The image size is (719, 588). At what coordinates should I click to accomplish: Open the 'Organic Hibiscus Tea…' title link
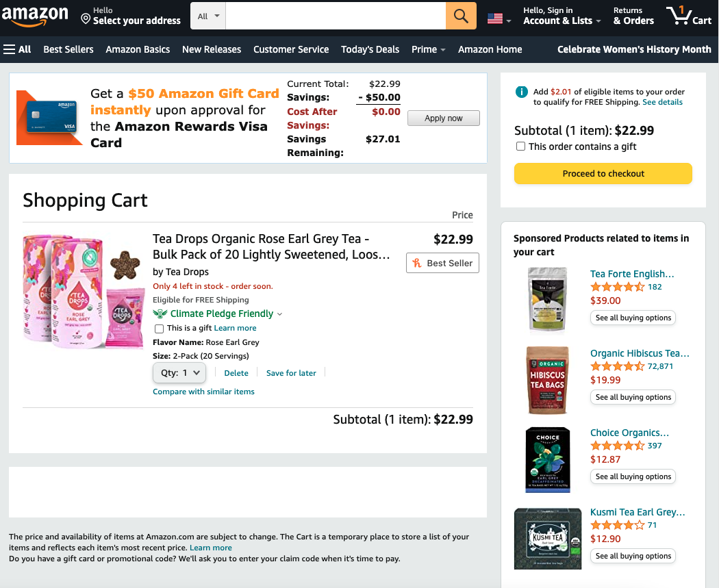(640, 353)
